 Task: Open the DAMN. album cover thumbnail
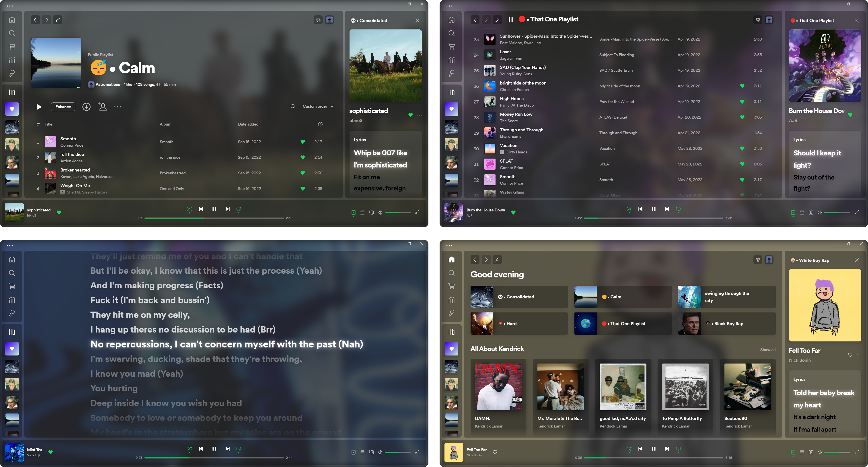(x=498, y=387)
